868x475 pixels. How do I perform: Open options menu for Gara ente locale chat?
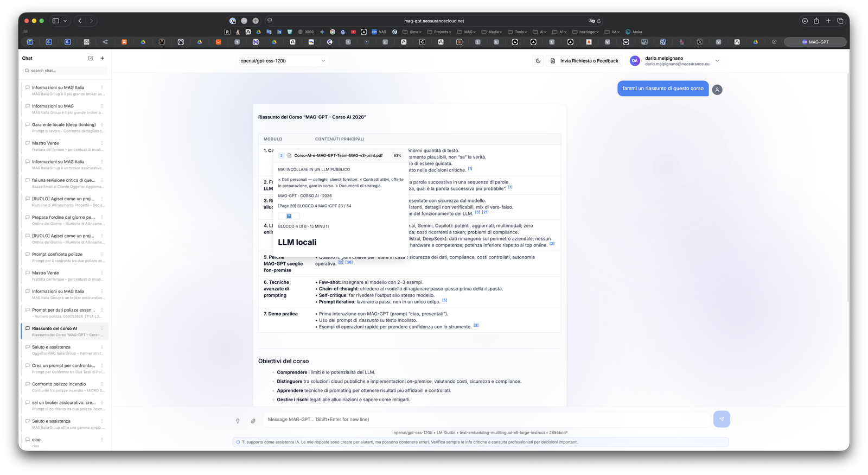(x=102, y=124)
